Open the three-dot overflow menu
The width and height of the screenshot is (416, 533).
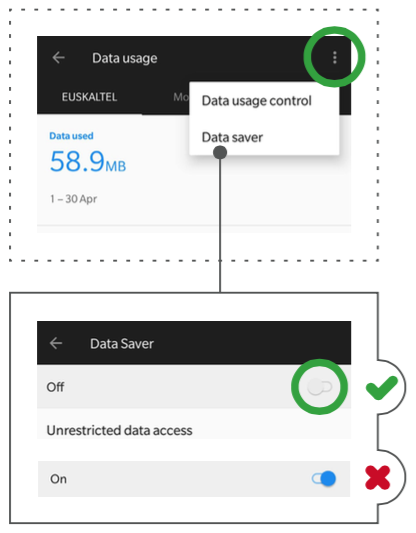coord(334,58)
